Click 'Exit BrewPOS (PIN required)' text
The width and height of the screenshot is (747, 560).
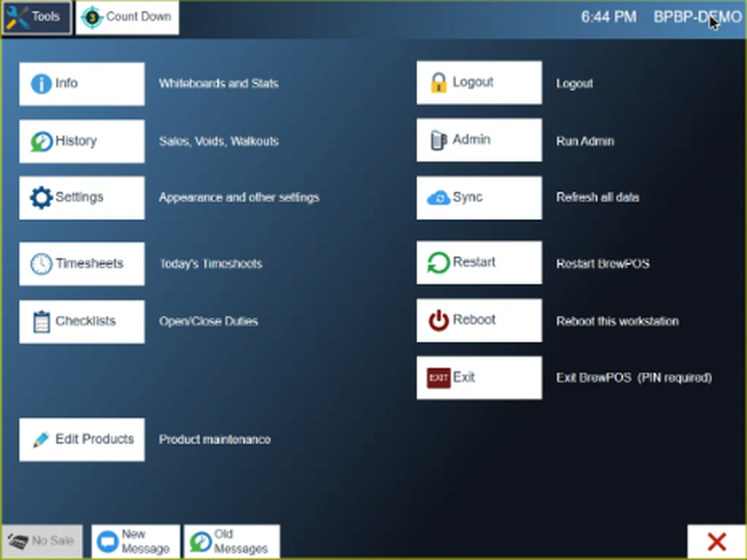pos(634,378)
